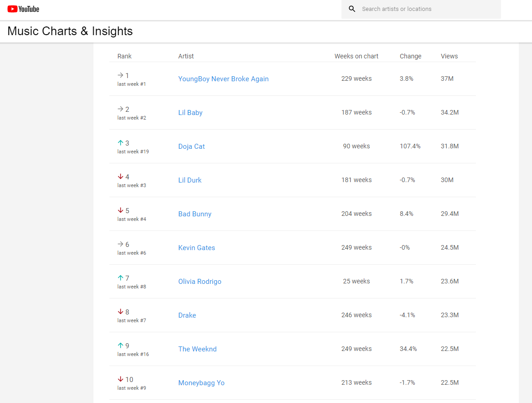Click the green up arrow beside rank 3
The height and width of the screenshot is (403, 532).
coord(120,143)
